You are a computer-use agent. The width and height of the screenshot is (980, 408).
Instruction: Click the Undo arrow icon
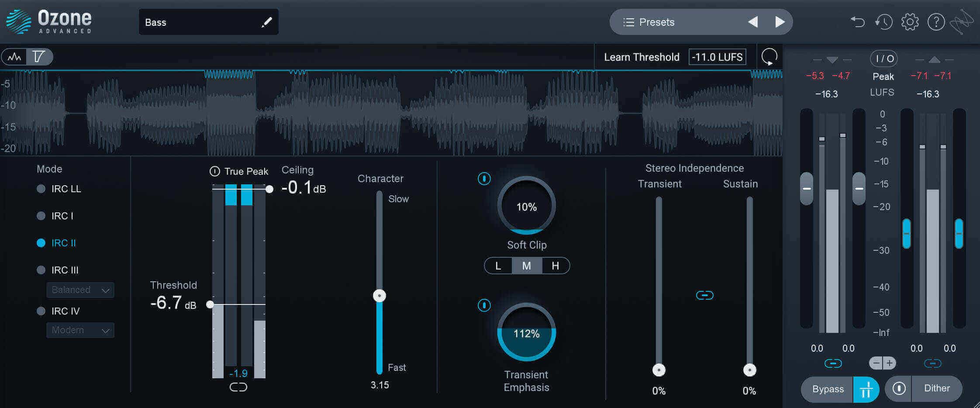[x=857, y=22]
